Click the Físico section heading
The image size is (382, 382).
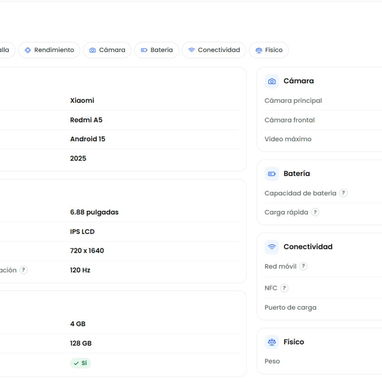click(294, 342)
